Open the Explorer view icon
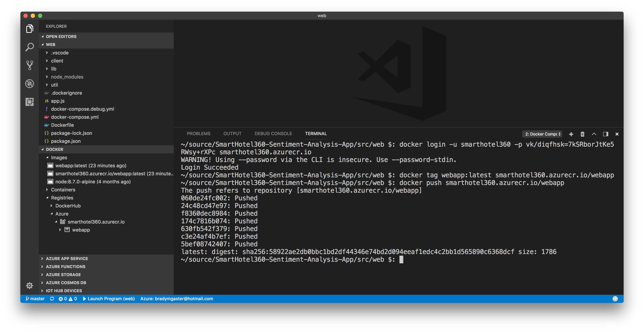 [x=30, y=29]
